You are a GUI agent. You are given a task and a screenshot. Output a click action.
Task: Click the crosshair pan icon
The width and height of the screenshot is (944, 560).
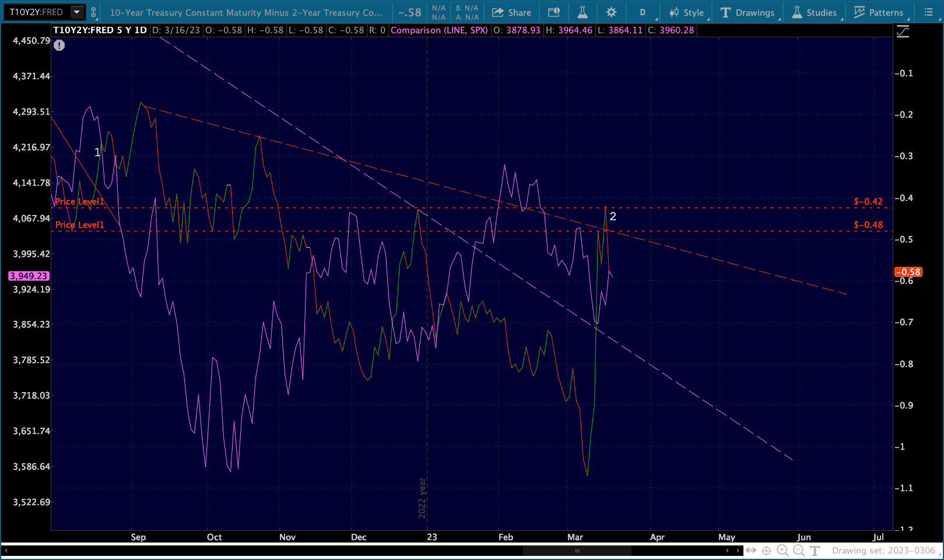[767, 550]
